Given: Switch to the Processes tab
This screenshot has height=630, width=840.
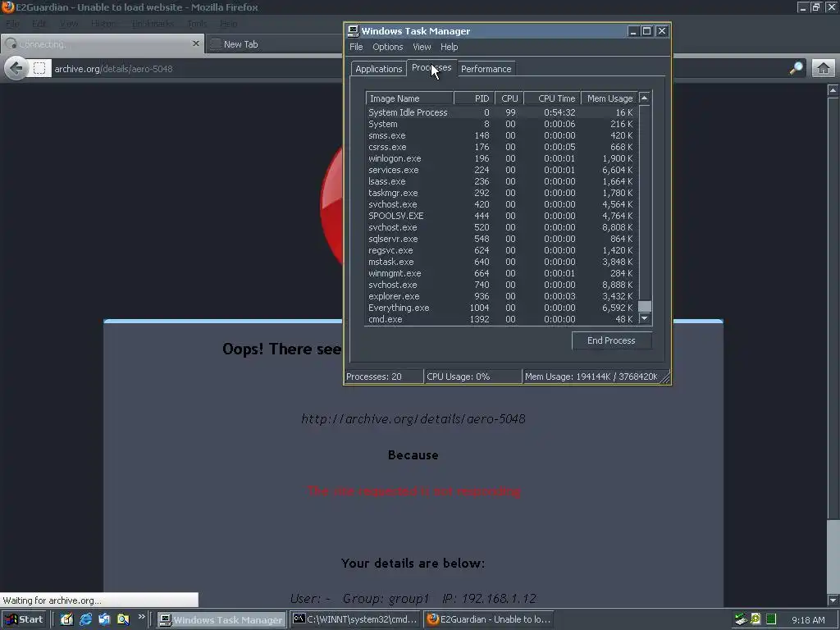Looking at the screenshot, I should pos(431,67).
